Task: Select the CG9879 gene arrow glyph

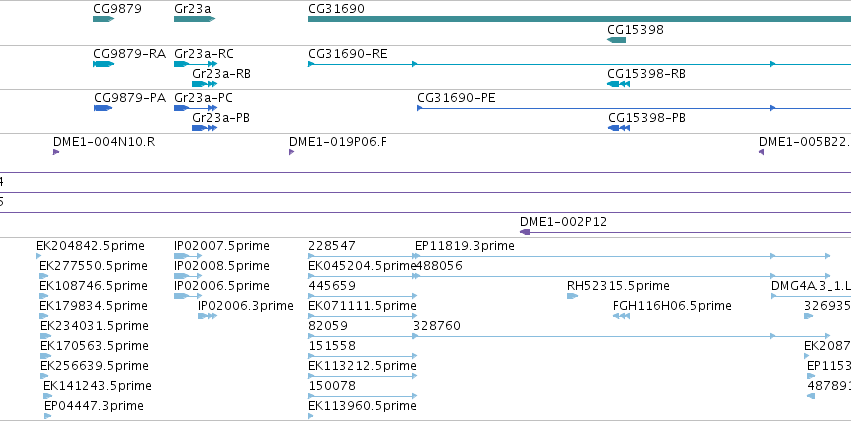Action: pos(103,19)
